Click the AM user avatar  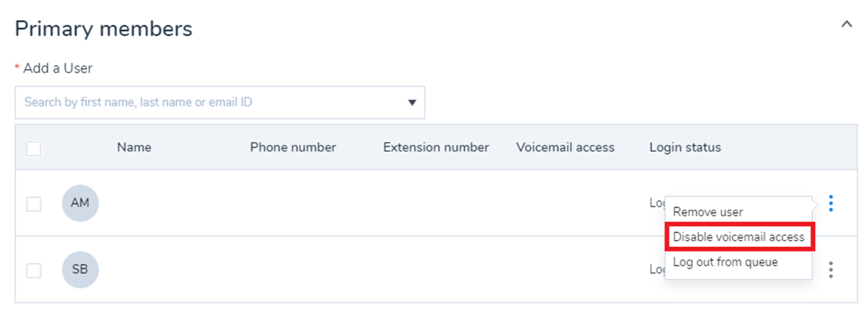coord(80,203)
